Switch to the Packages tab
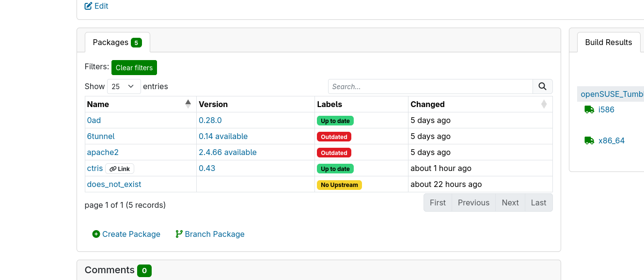This screenshot has height=280, width=644. pos(117,43)
